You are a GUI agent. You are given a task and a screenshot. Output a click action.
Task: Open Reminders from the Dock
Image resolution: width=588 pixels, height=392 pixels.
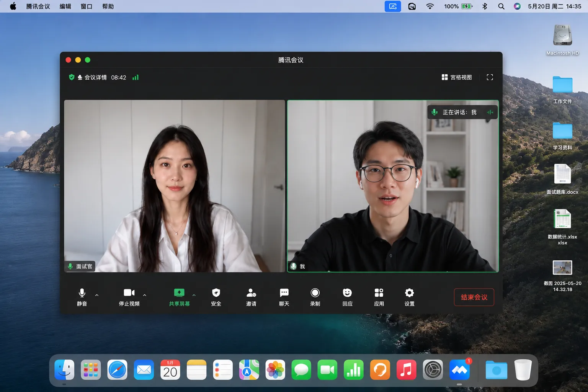(223, 370)
